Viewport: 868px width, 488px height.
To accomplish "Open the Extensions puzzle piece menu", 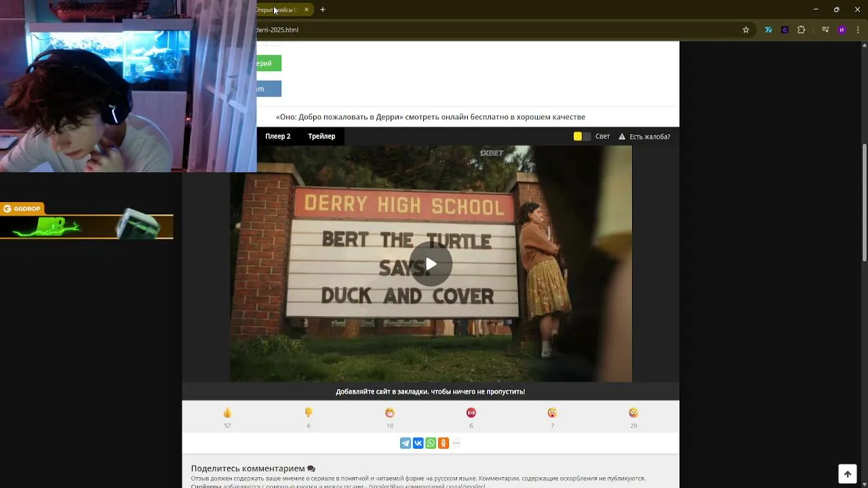I will pyautogui.click(x=802, y=30).
